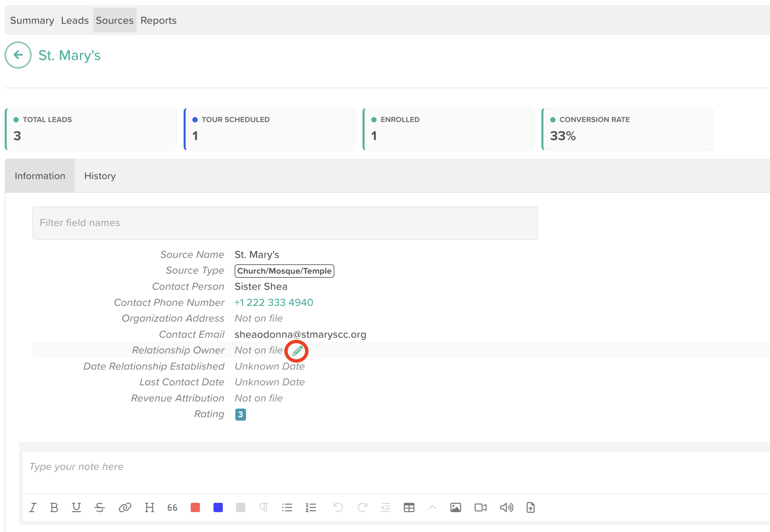770x532 pixels.
Task: Insert a video into the note
Action: 481,508
